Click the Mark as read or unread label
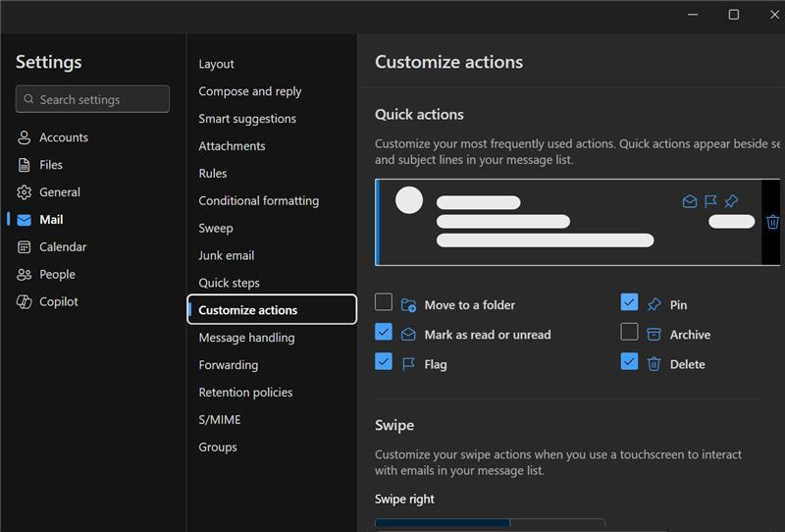Viewport: 785px width, 532px height. pyautogui.click(x=488, y=335)
